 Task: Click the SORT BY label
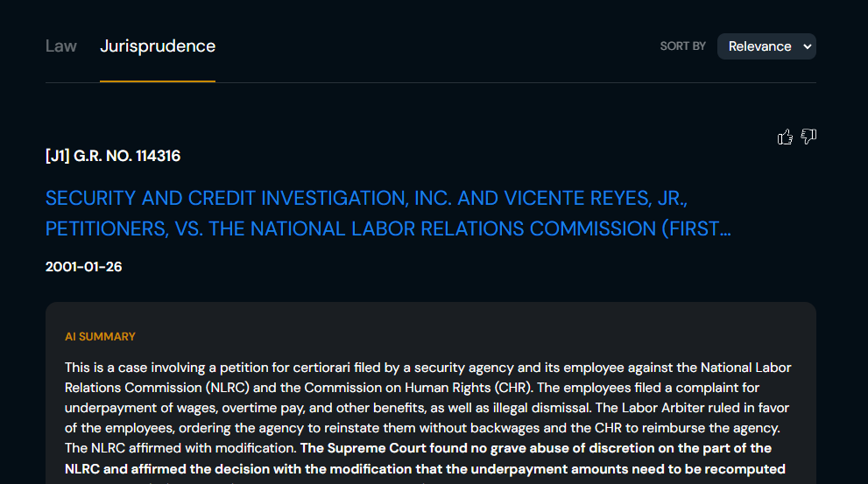coord(682,46)
